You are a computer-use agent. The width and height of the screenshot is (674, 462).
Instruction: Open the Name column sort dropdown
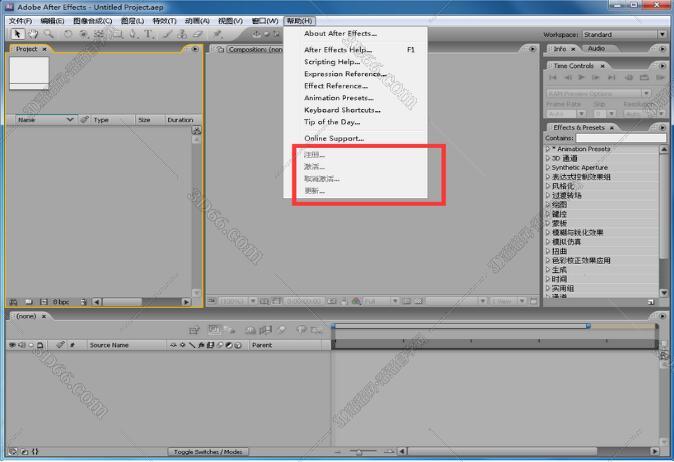(x=70, y=119)
